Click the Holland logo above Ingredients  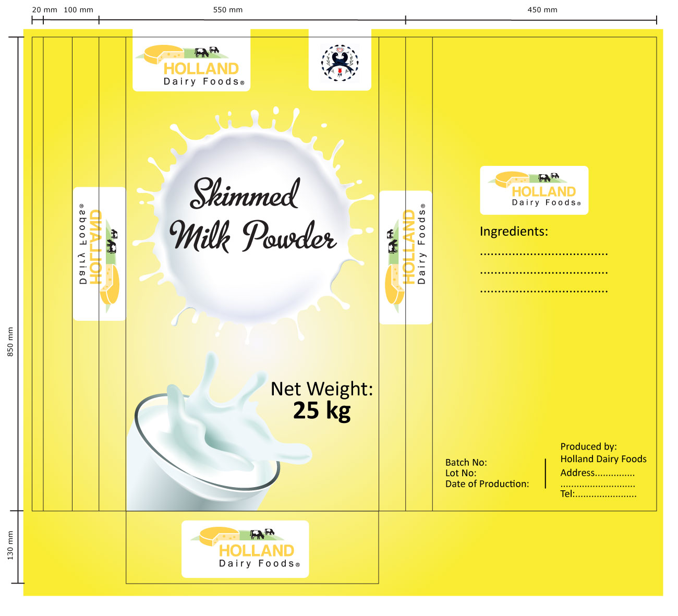pos(534,190)
